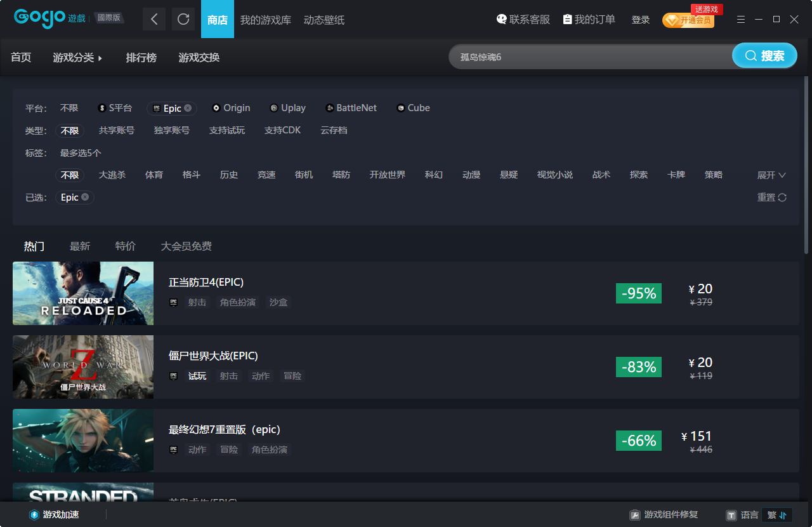
Task: Open the 游戏交换 page
Action: pyautogui.click(x=199, y=58)
